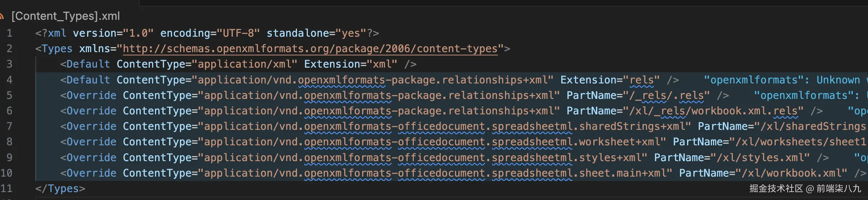Click the "/xl/styles.xml" PartName value

pos(760,158)
